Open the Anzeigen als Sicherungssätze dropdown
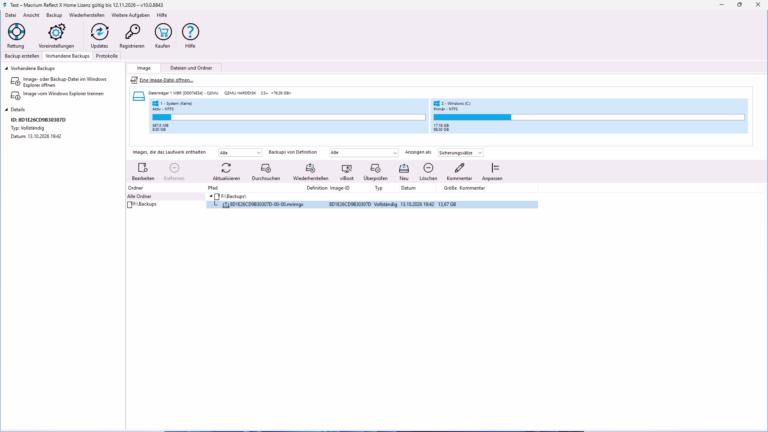768x432 pixels. click(460, 153)
